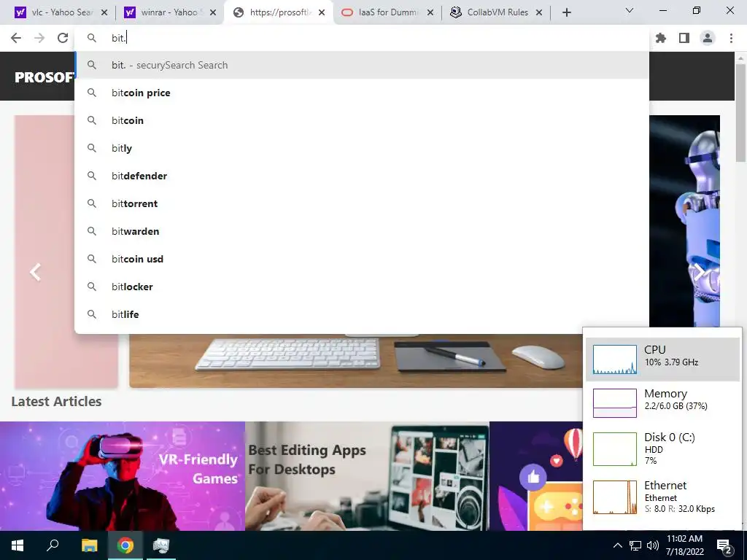Open the notification center icon
Screen dimensions: 747x560
point(724,546)
